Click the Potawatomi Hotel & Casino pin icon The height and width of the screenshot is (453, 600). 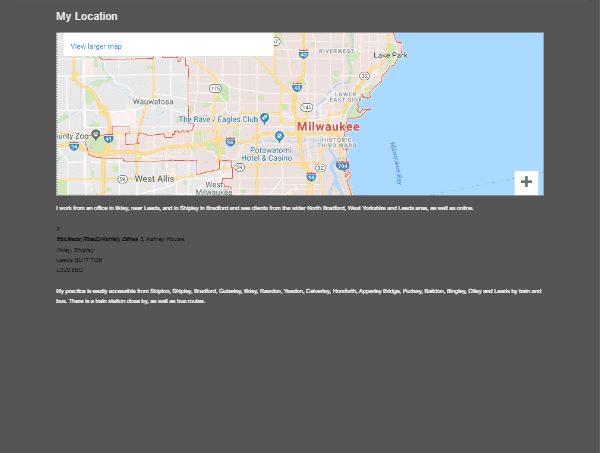click(280, 137)
